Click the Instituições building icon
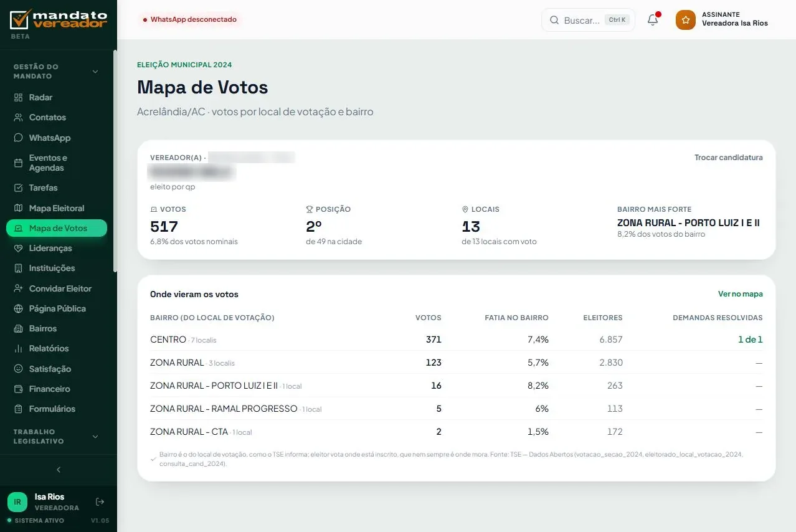The width and height of the screenshot is (796, 532). click(x=18, y=268)
